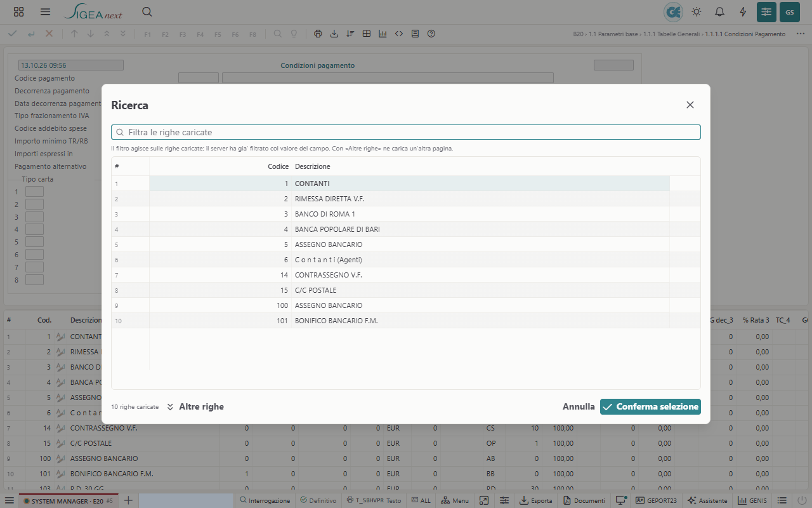
Task: Focus the Filtra le righe caricate field
Action: [x=406, y=132]
